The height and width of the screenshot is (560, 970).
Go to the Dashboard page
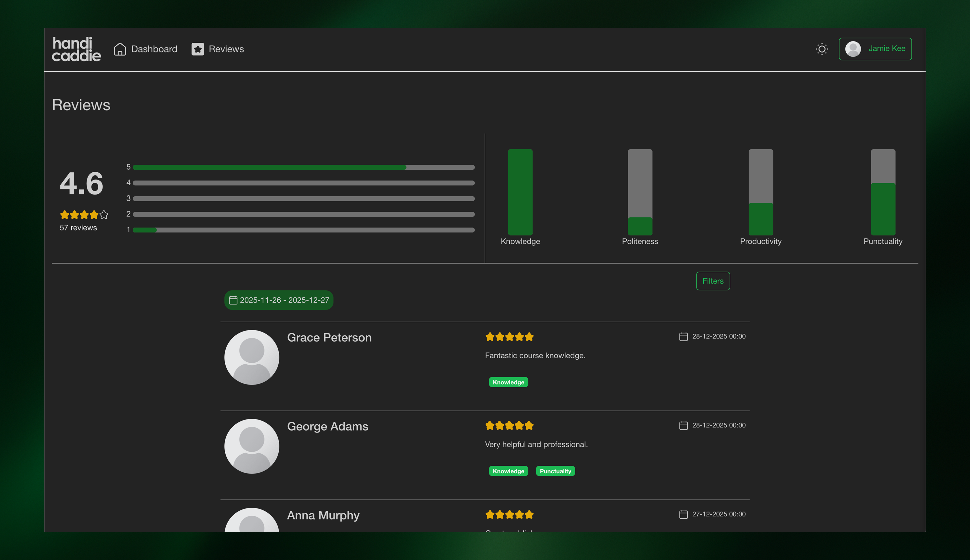click(154, 49)
